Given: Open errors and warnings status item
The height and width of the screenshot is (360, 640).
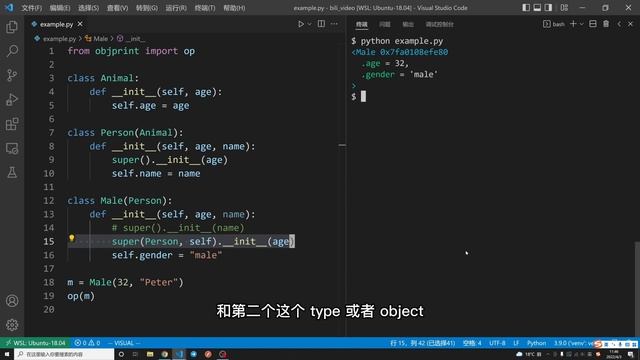Looking at the screenshot, I should pyautogui.click(x=87, y=343).
